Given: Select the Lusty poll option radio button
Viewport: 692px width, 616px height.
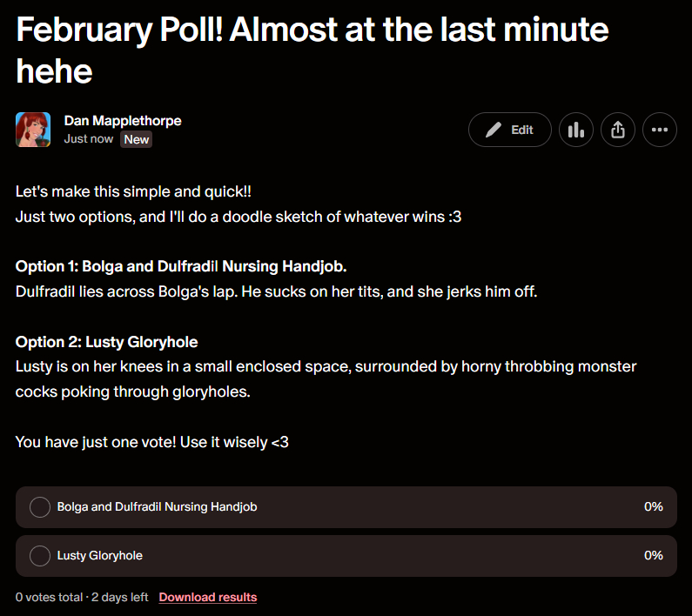Looking at the screenshot, I should click(x=40, y=555).
